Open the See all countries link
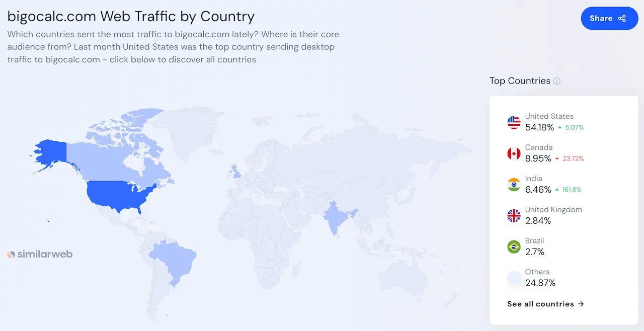The width and height of the screenshot is (644, 331). 545,304
